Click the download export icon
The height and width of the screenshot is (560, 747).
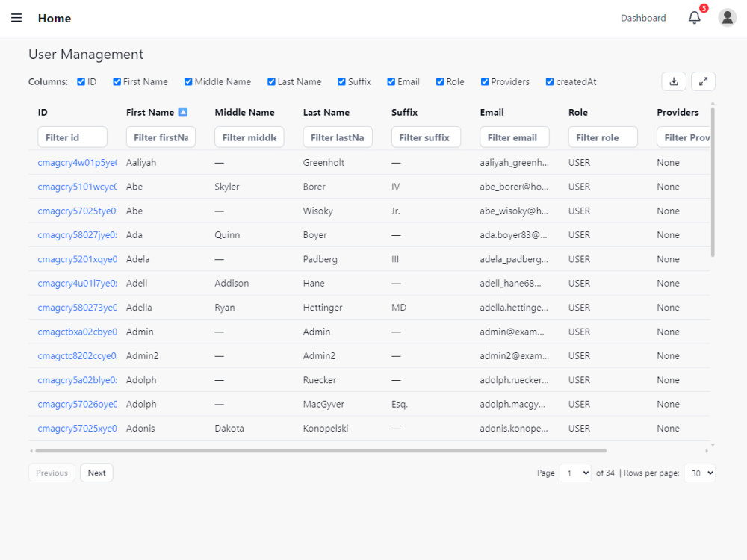[x=674, y=81]
